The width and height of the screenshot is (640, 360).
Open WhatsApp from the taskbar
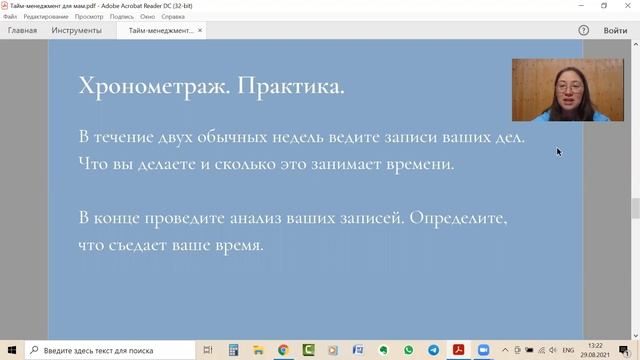point(409,350)
